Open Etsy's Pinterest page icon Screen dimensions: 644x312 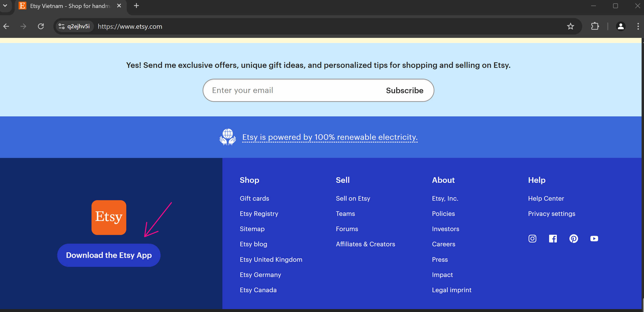(x=573, y=239)
